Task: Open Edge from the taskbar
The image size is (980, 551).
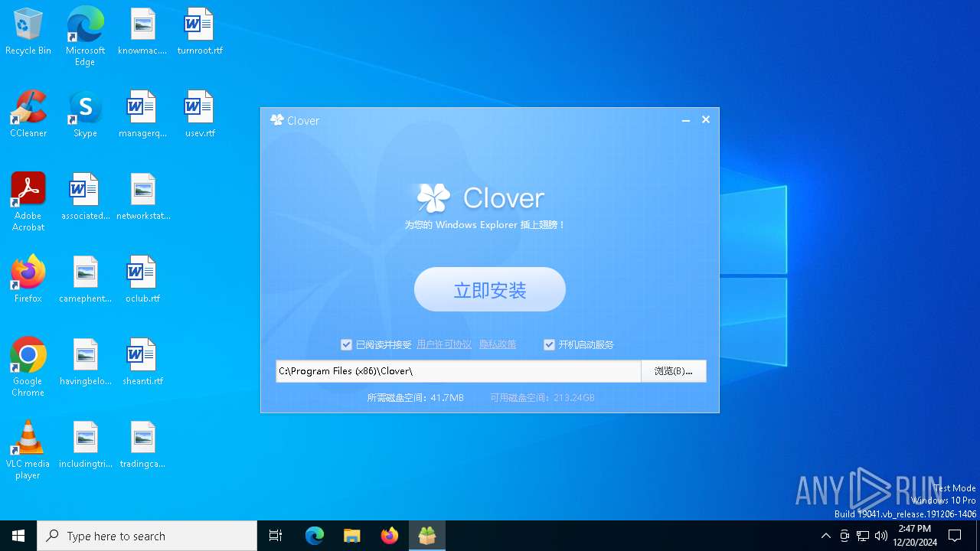Action: [315, 536]
